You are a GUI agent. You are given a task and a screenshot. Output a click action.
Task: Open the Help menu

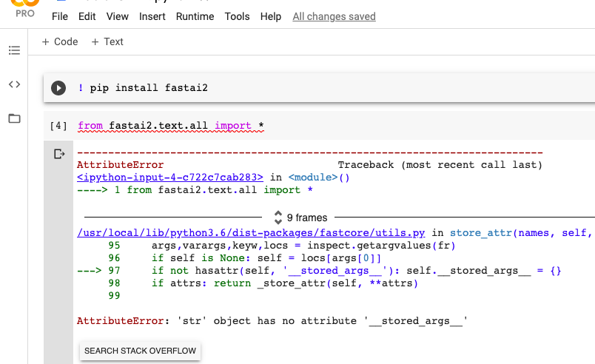[271, 16]
